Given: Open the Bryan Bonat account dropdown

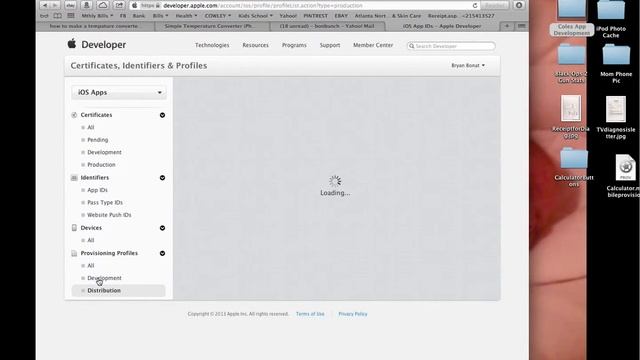Looking at the screenshot, I should pyautogui.click(x=468, y=65).
